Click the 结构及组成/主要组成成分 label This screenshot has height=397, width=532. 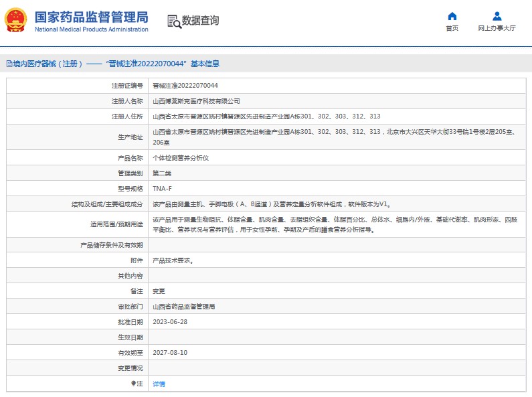click(107, 204)
